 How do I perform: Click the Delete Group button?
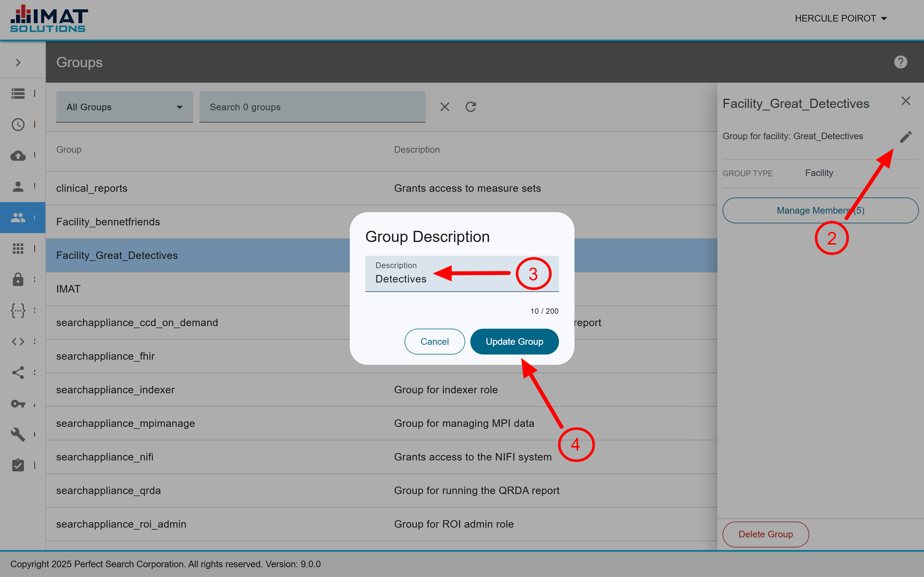point(765,534)
